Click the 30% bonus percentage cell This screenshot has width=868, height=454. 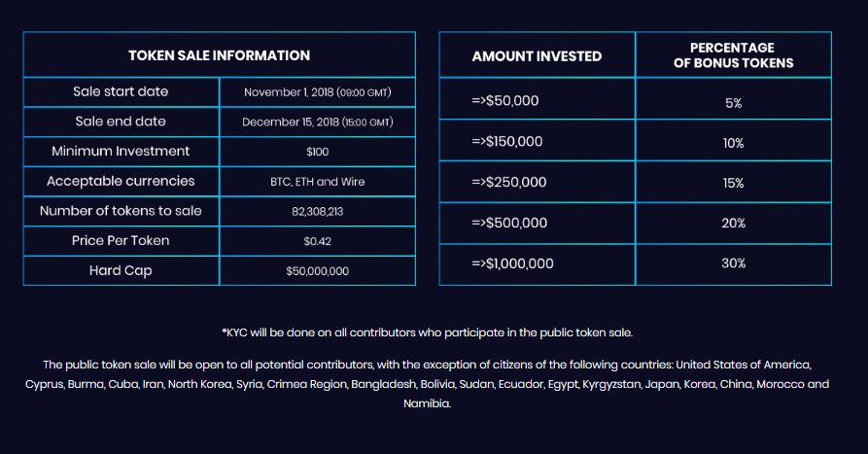point(734,263)
